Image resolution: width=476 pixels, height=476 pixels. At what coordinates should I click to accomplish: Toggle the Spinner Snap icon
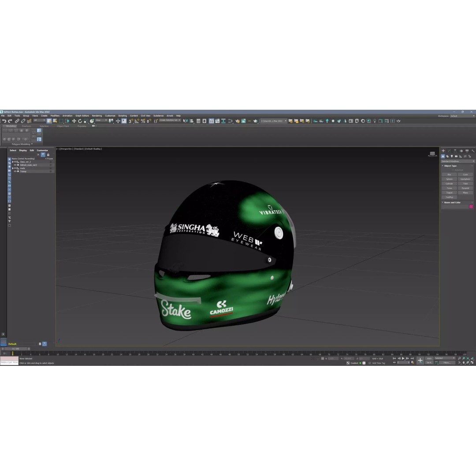pos(149,121)
